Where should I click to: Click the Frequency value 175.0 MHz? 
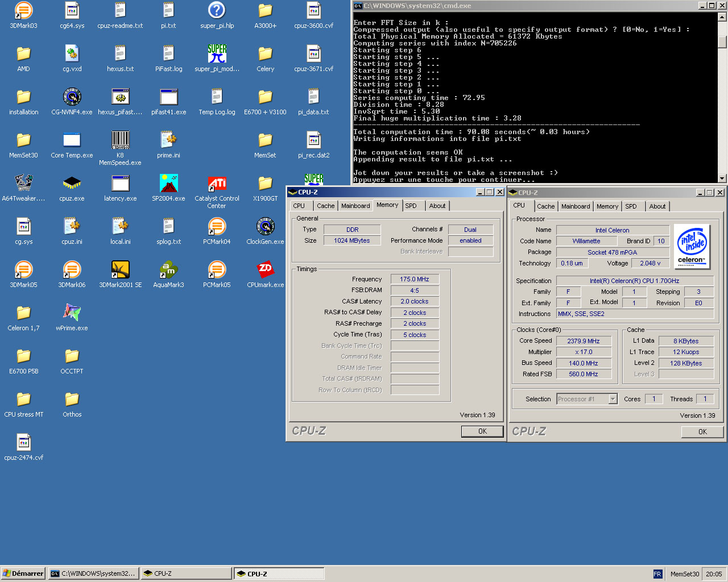pyautogui.click(x=415, y=279)
